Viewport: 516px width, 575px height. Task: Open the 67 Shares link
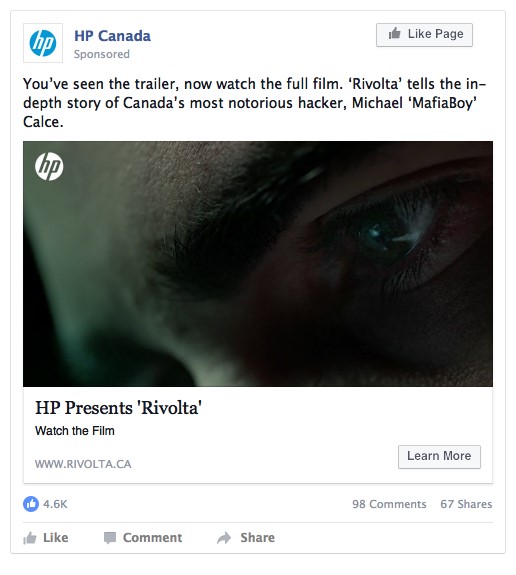466,504
